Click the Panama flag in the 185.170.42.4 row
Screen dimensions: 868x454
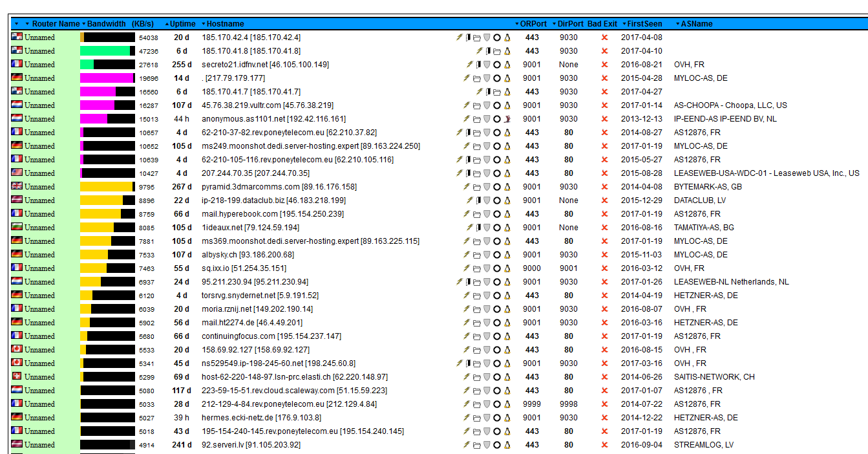click(x=17, y=38)
